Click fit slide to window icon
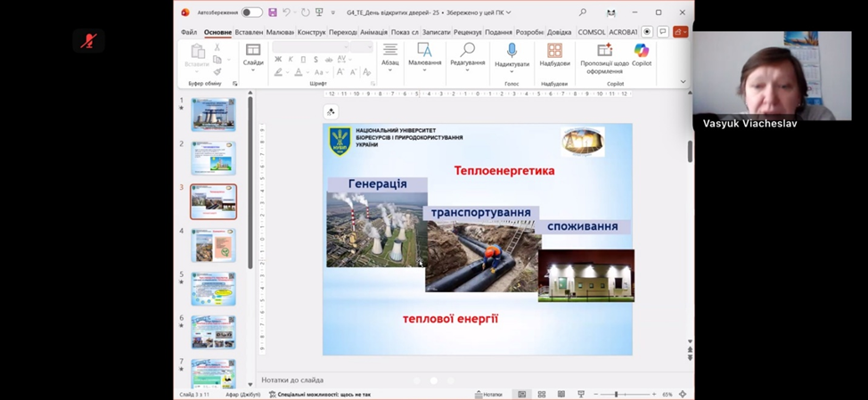This screenshot has width=868, height=400. [x=683, y=394]
